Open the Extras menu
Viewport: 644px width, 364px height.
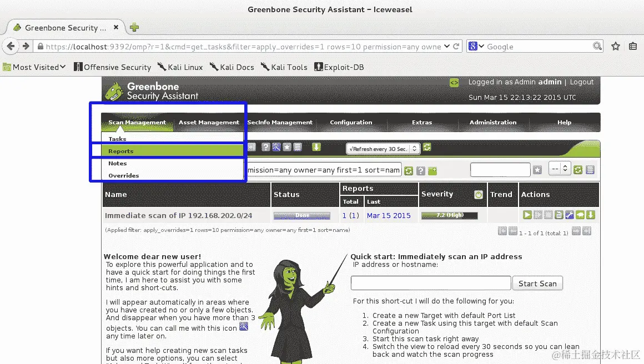click(x=422, y=122)
